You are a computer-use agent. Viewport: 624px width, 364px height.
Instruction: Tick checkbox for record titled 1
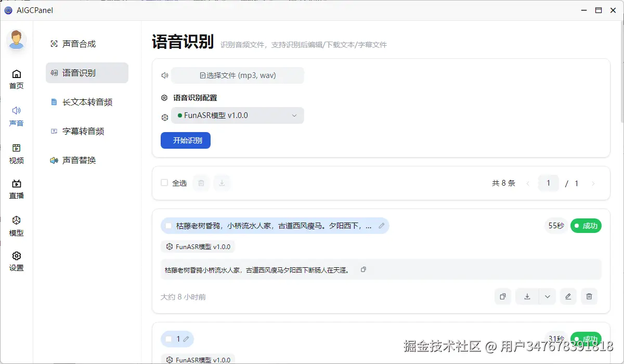168,339
